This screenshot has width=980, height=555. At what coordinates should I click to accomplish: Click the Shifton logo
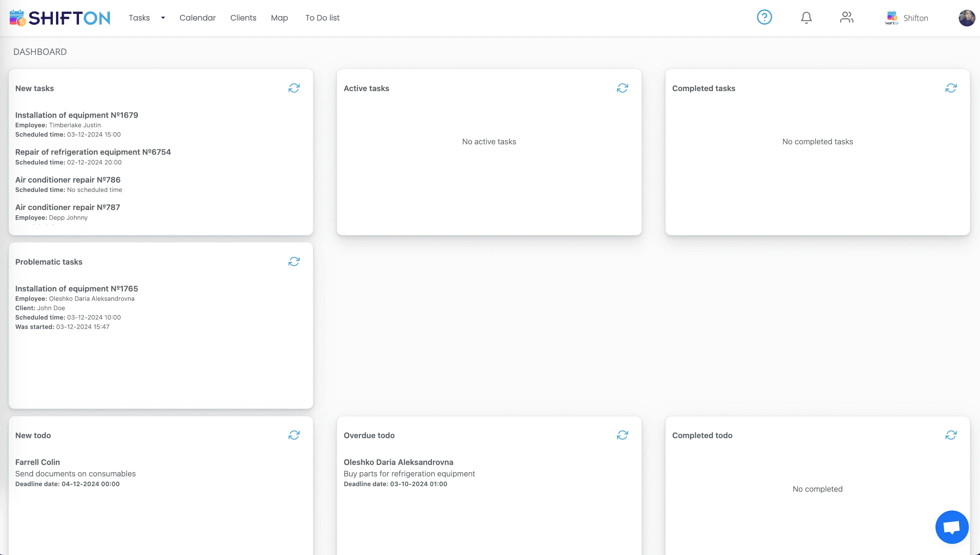[x=60, y=18]
